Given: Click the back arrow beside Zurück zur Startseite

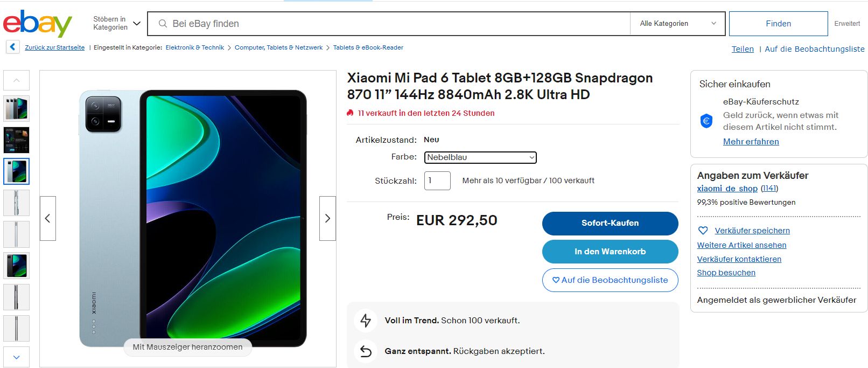Looking at the screenshot, I should coord(13,47).
